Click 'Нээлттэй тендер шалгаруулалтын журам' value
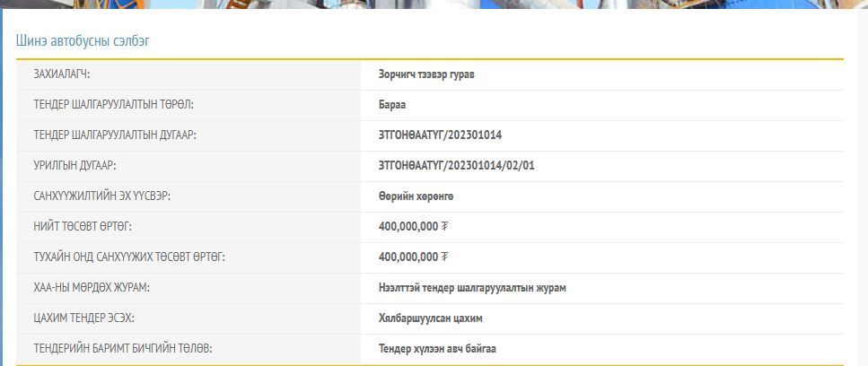Screen dimensions: 868x366 pos(472,288)
